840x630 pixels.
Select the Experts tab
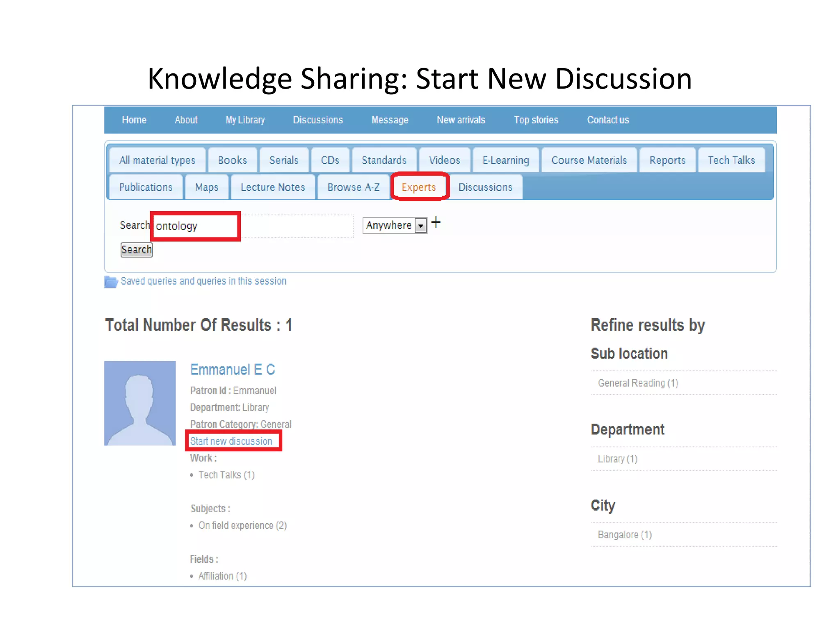point(418,187)
